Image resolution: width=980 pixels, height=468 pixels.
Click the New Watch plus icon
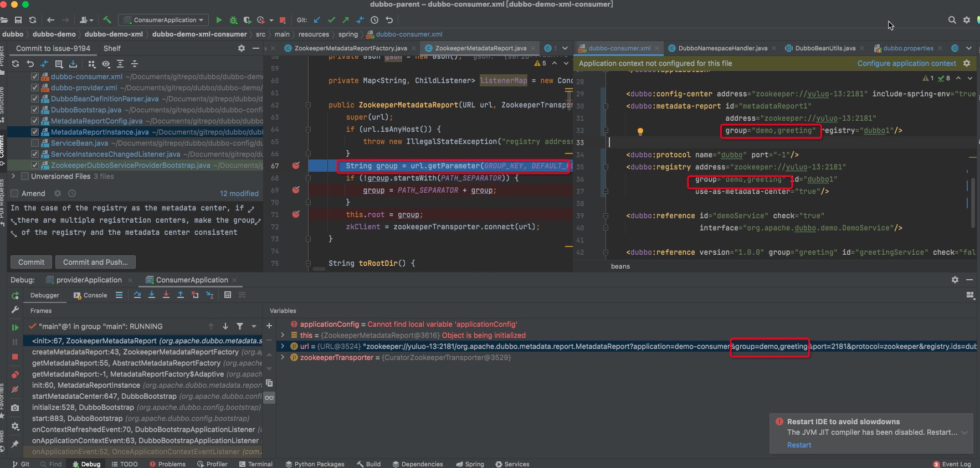coord(269,326)
